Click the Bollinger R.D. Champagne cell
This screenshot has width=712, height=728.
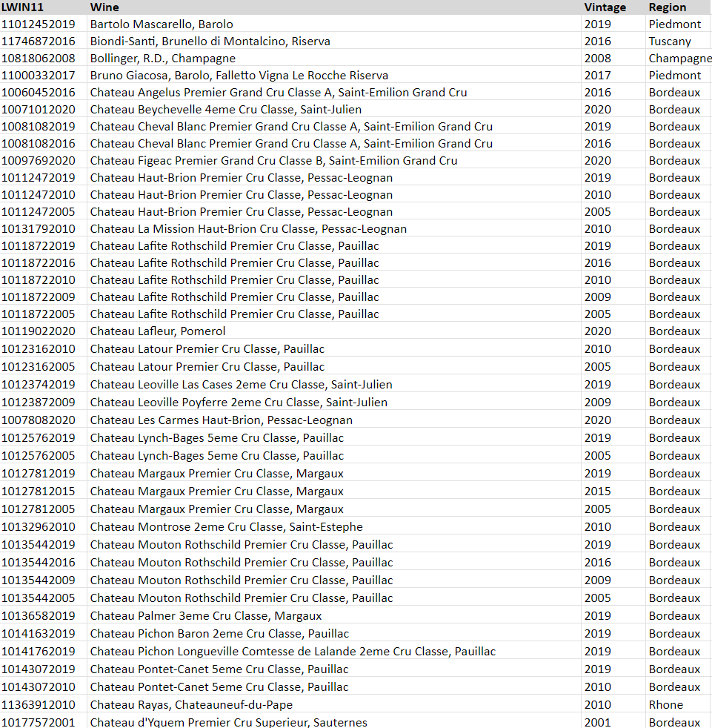coord(163,59)
